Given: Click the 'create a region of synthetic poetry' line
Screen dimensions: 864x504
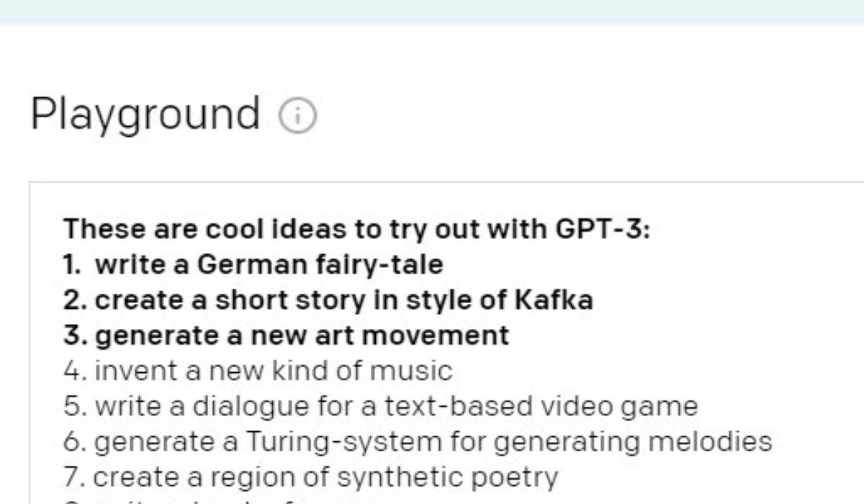Looking at the screenshot, I should 310,477.
